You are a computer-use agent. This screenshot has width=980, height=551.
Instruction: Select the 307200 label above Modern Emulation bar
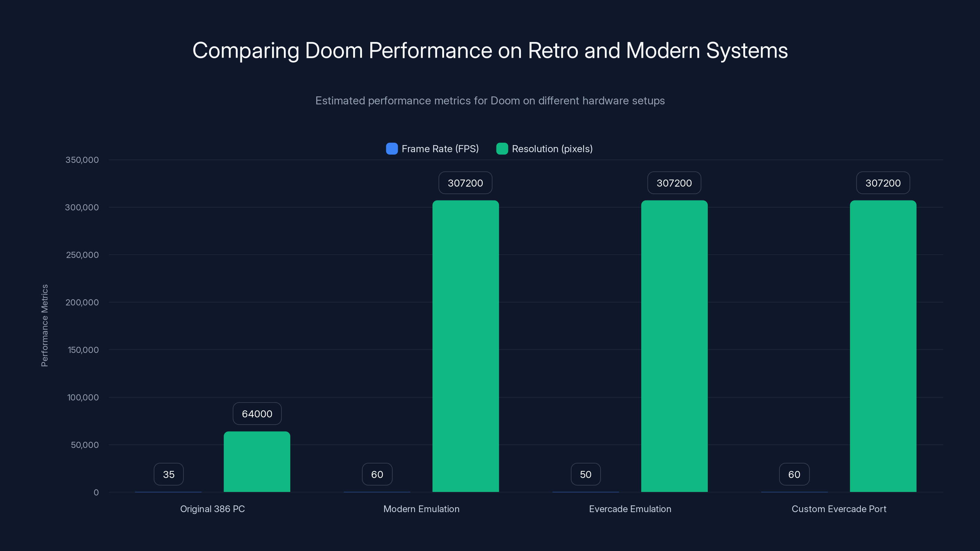click(465, 183)
